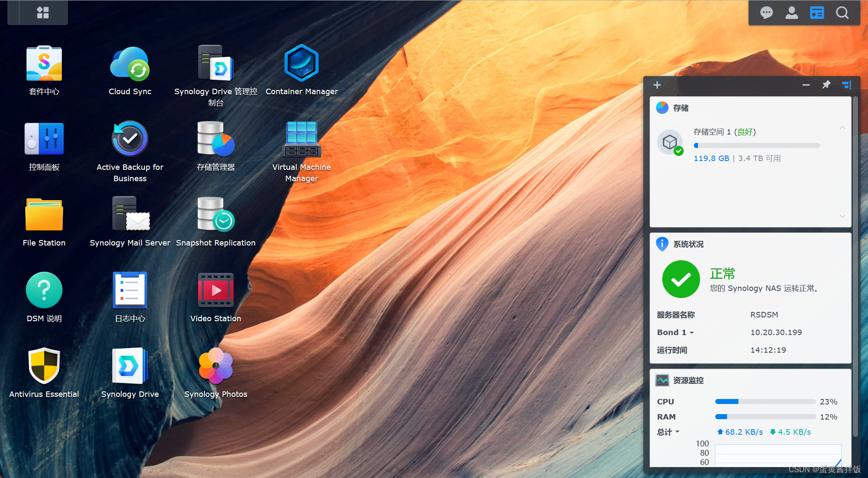Open the user account options menu
Image resolution: width=868 pixels, height=478 pixels.
[x=791, y=13]
